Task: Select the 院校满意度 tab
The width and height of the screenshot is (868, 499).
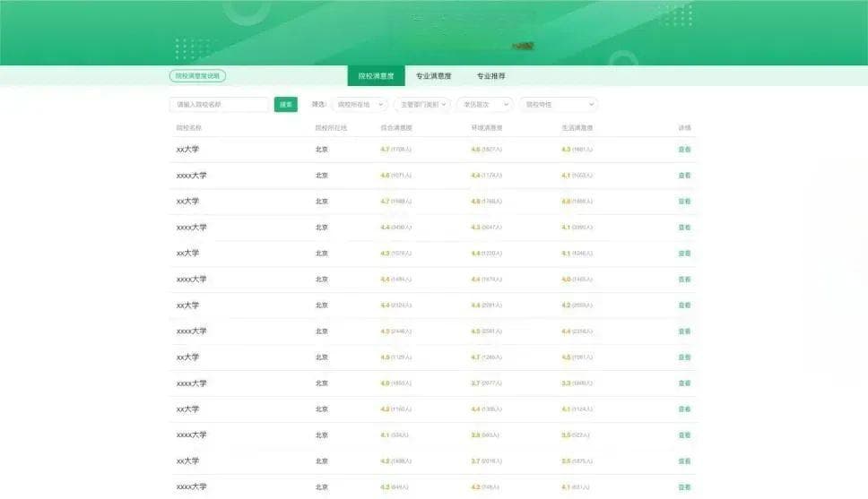Action: tap(376, 76)
